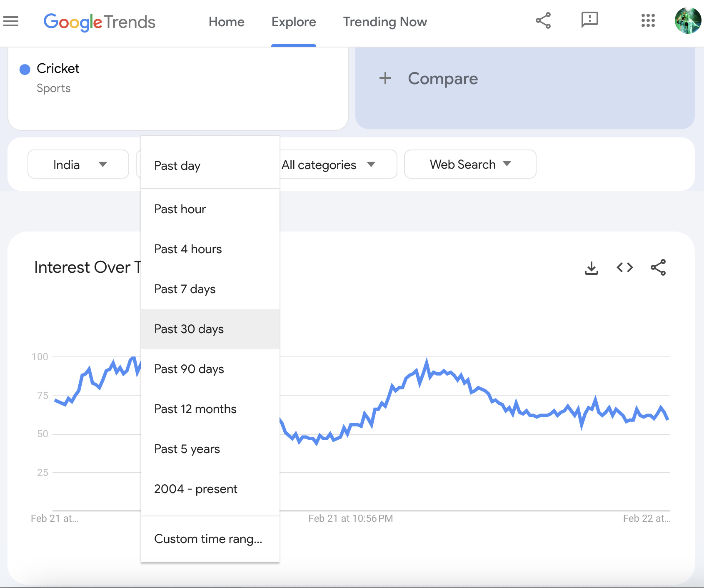
Task: Click the embed code icon on chart
Action: 625,267
